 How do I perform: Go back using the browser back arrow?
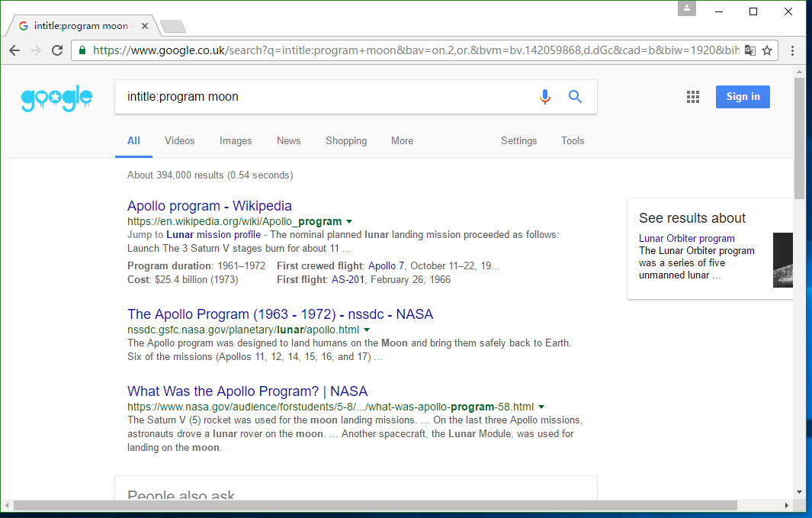coord(14,50)
